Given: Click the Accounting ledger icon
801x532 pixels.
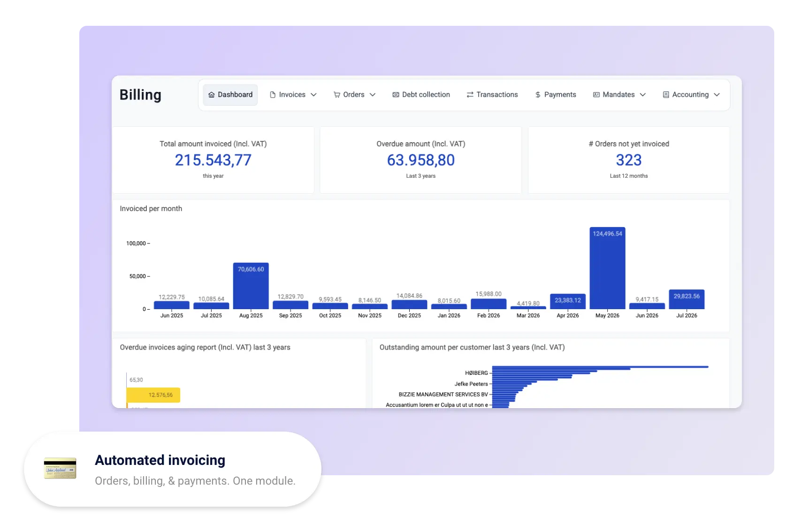Looking at the screenshot, I should click(x=666, y=95).
